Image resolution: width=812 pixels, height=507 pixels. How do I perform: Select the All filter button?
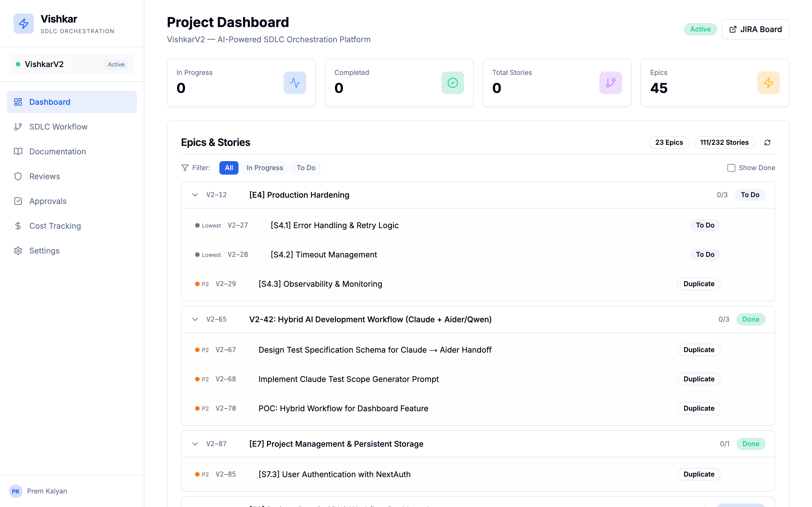coord(228,168)
